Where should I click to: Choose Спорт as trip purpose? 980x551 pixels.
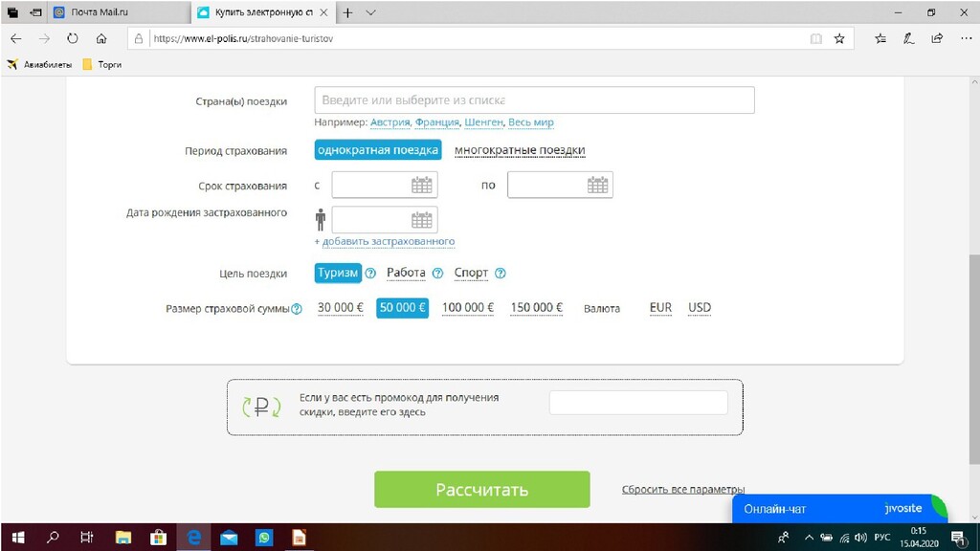pos(471,273)
